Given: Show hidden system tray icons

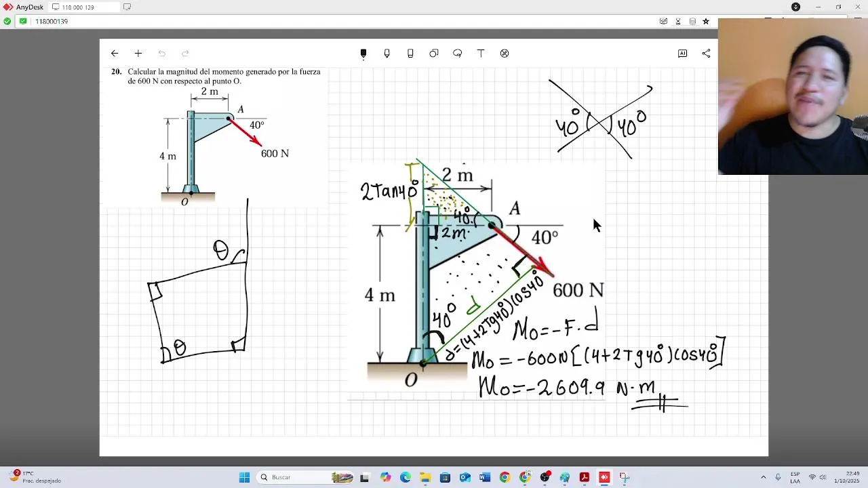Looking at the screenshot, I should [x=764, y=477].
